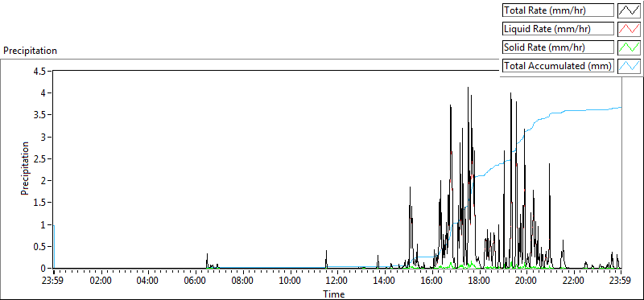Select the Total Accumulated (mm) legend label
The width and height of the screenshot is (644, 300).
click(x=558, y=66)
